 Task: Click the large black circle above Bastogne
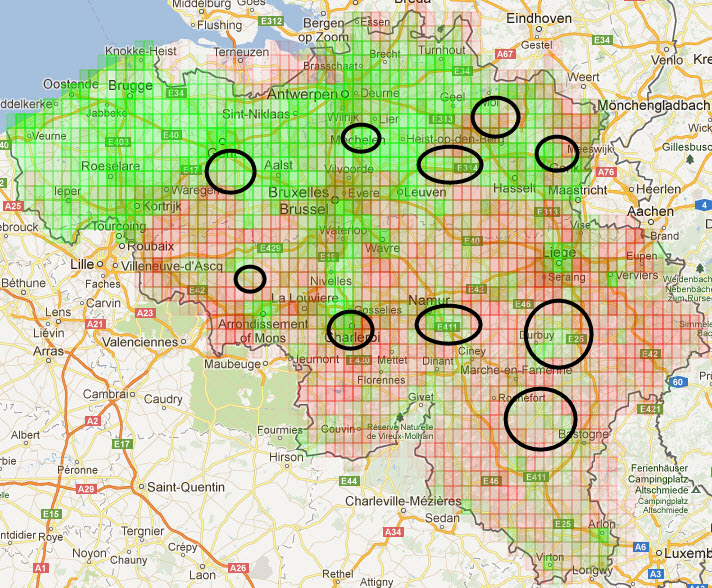coord(540,418)
